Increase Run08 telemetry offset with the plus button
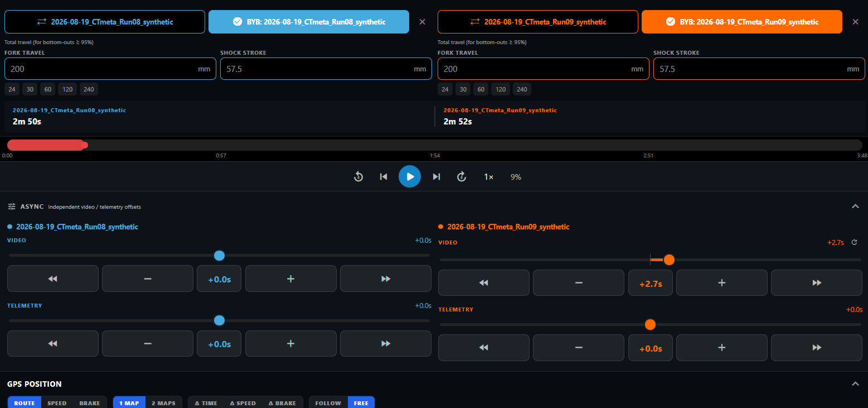The image size is (868, 408). tap(291, 344)
